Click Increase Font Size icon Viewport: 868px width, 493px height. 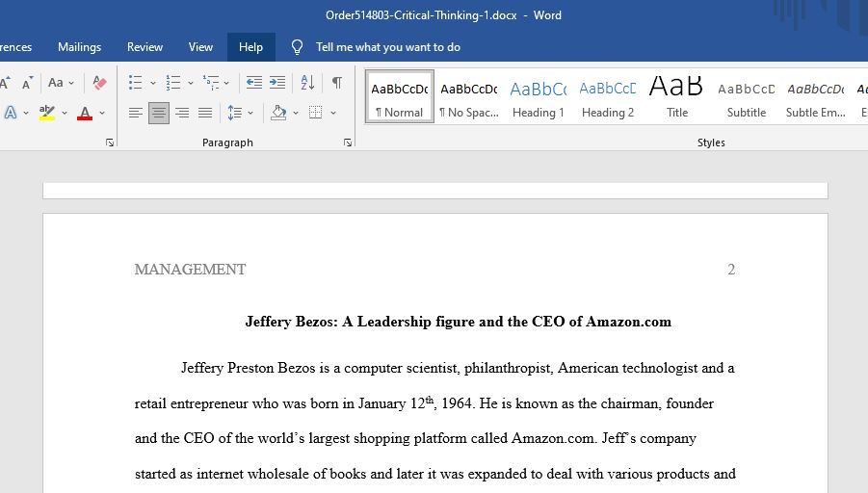point(5,83)
